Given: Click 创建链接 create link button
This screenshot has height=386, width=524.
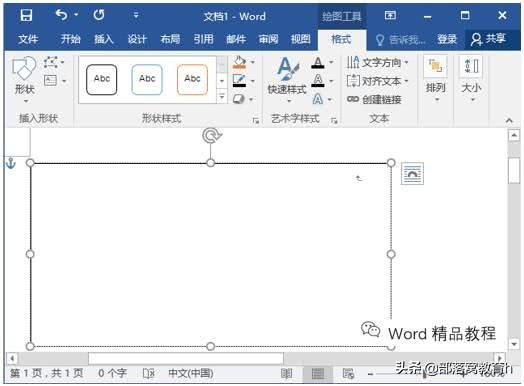Looking at the screenshot, I should click(x=374, y=99).
